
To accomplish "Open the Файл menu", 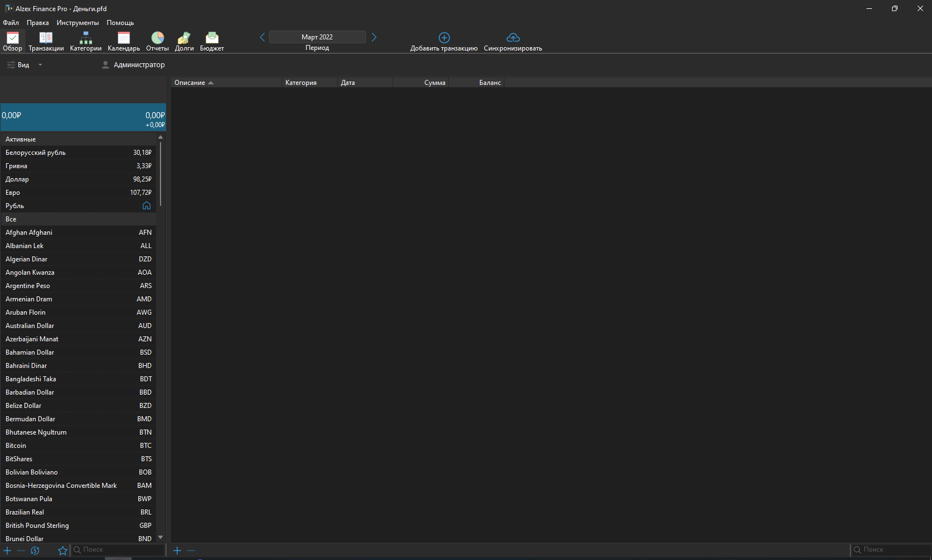I will pos(11,23).
